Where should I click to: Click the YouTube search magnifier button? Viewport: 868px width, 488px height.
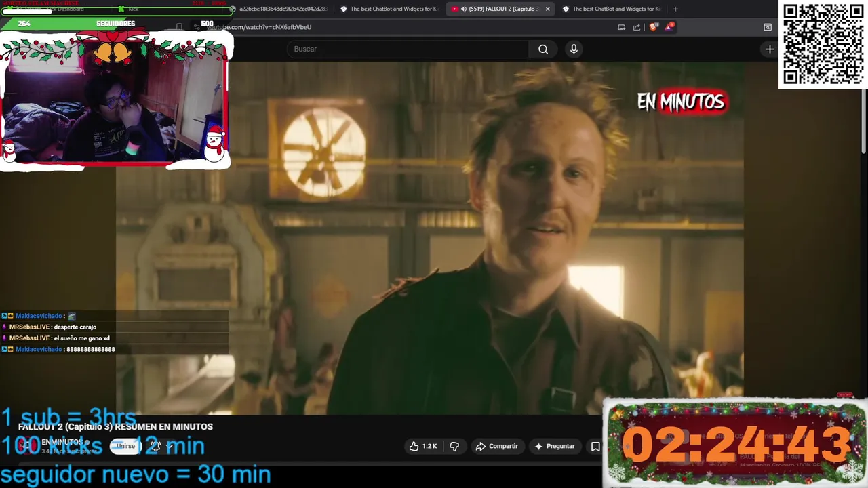pos(543,49)
